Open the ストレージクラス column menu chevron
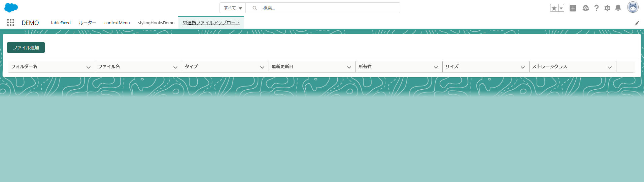The width and height of the screenshot is (644, 182). pyautogui.click(x=610, y=67)
